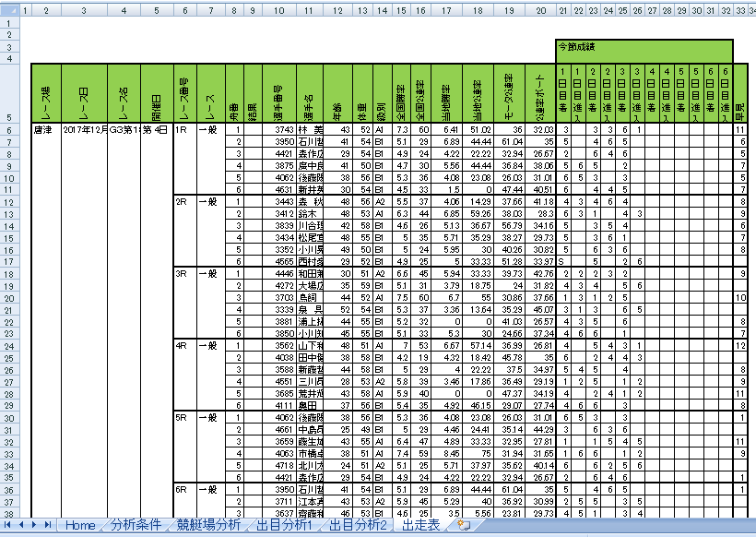The width and height of the screenshot is (756, 537).
Task: Click player number cell 3743
Action: point(279,130)
